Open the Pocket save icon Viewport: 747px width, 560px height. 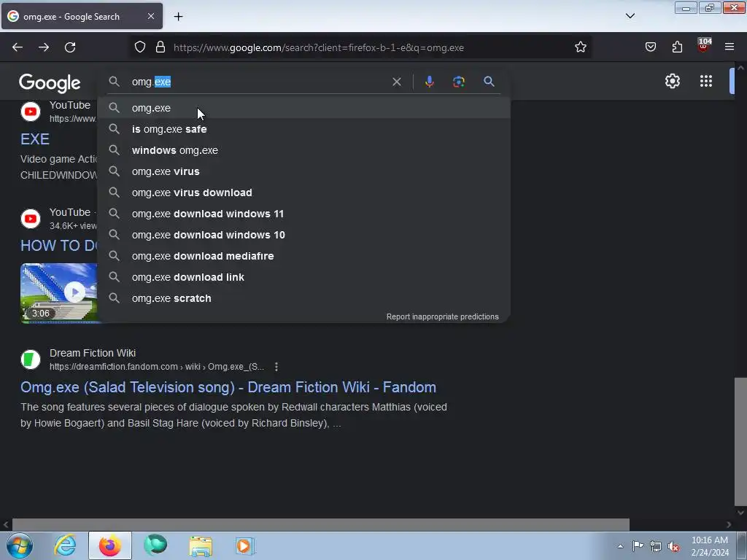click(x=650, y=47)
